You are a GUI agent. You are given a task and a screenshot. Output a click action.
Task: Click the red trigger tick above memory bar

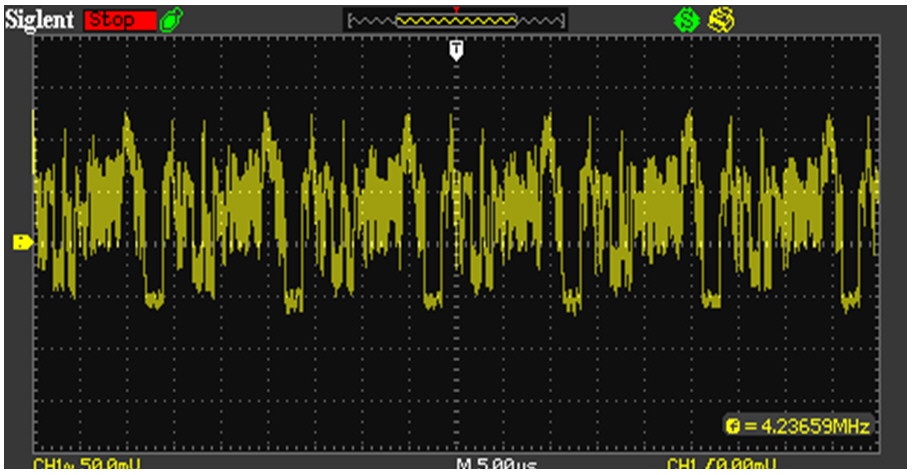point(457,8)
